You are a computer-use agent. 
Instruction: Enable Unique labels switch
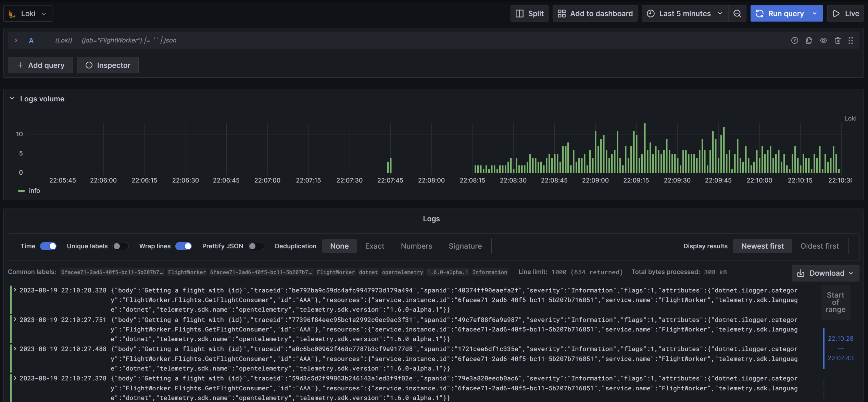pyautogui.click(x=120, y=246)
